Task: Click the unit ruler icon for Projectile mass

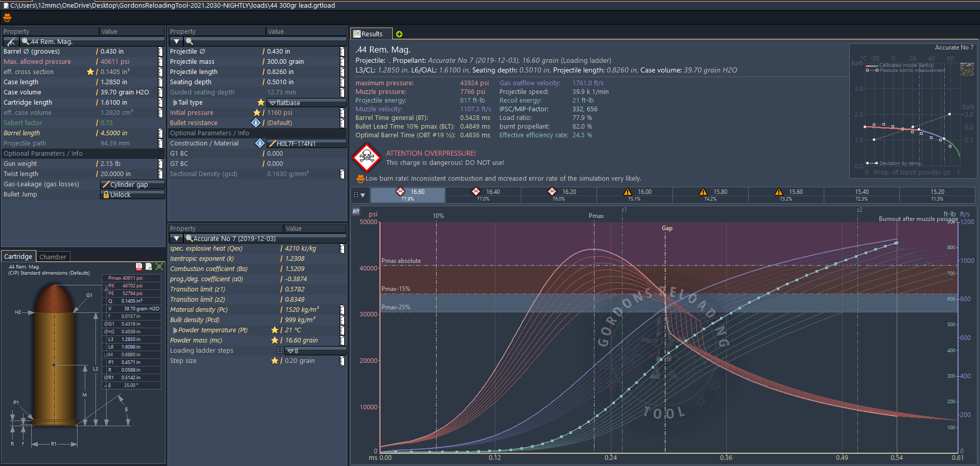Action: click(342, 62)
